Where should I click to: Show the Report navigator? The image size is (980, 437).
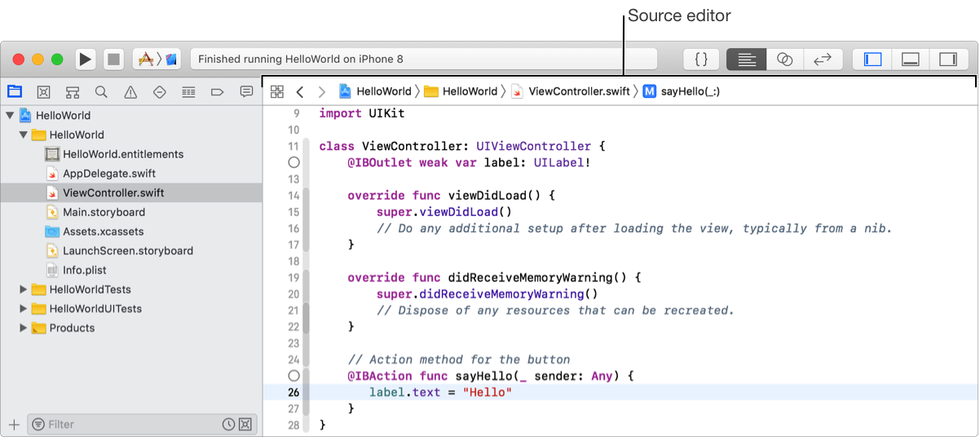246,92
